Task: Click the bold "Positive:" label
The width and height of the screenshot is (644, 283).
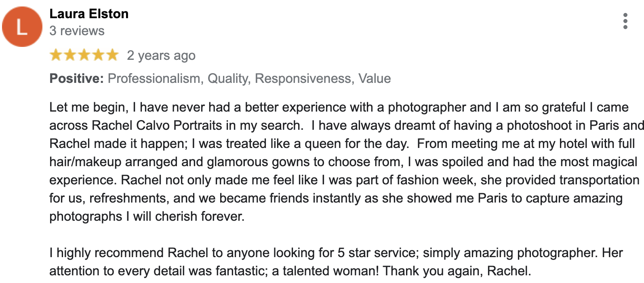Action: coord(77,78)
